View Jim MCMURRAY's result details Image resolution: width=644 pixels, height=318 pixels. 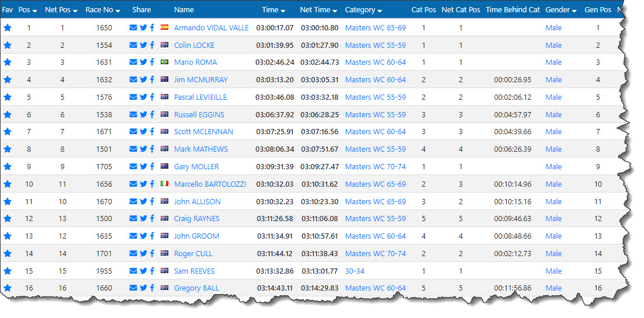[x=201, y=79]
